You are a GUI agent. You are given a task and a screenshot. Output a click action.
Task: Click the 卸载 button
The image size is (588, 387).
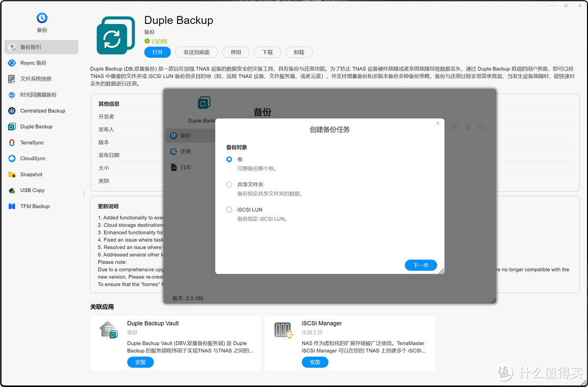pyautogui.click(x=299, y=52)
